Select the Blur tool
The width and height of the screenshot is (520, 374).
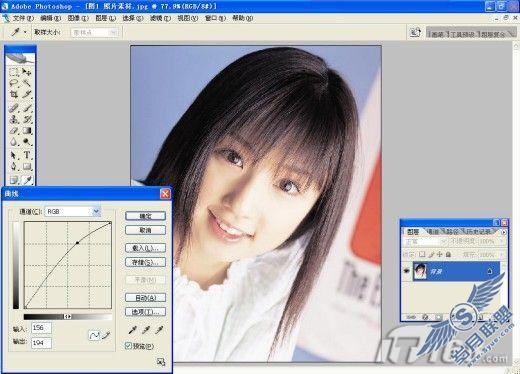click(14, 142)
